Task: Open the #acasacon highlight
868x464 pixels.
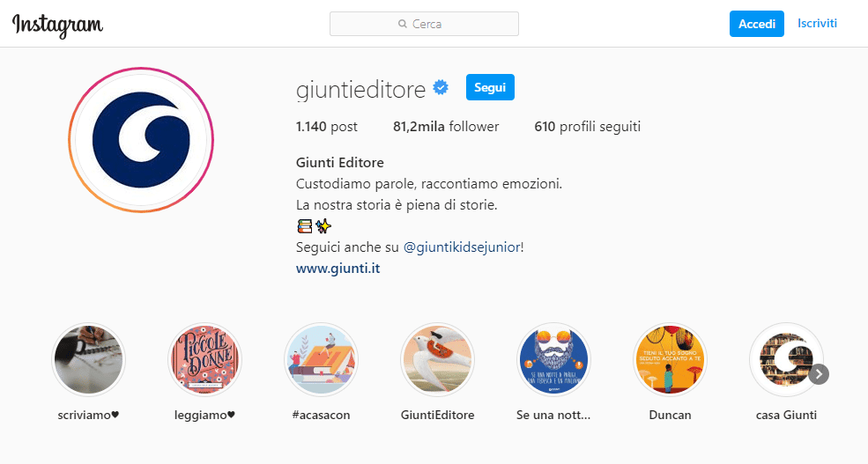Action: coord(321,360)
